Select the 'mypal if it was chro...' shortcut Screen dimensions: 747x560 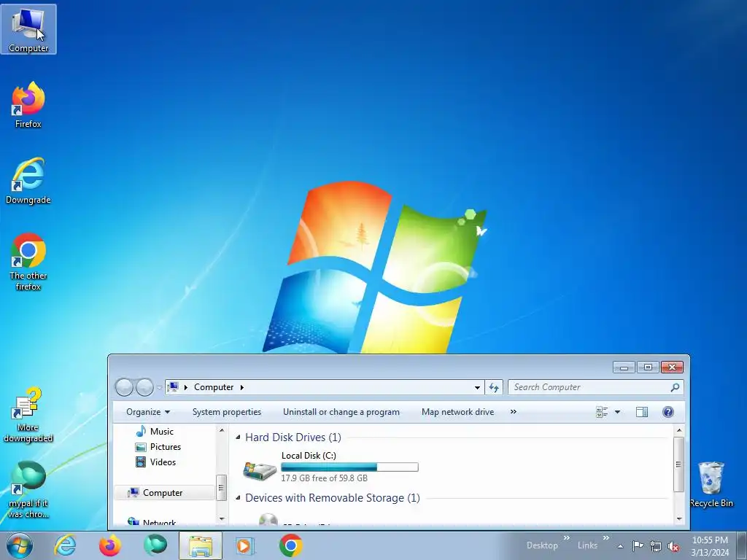coord(28,489)
